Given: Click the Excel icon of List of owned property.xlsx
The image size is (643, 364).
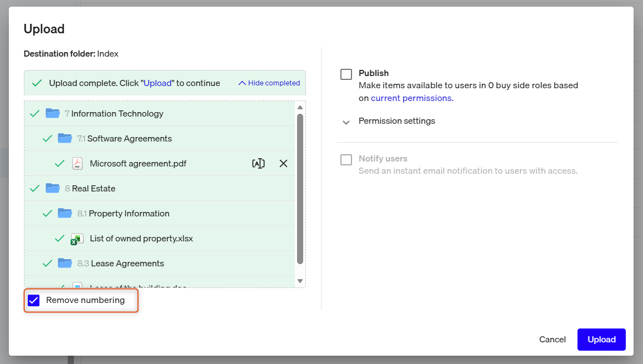Looking at the screenshot, I should pyautogui.click(x=77, y=239).
